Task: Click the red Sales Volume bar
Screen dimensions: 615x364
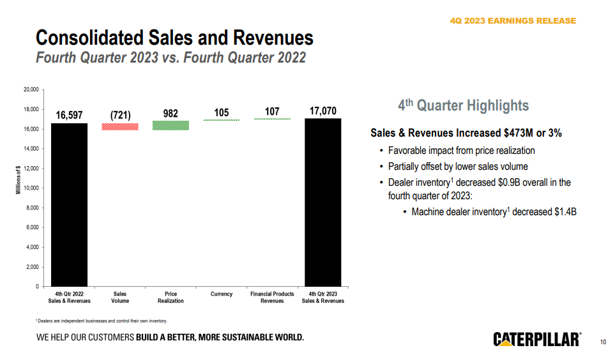Action: 120,126
